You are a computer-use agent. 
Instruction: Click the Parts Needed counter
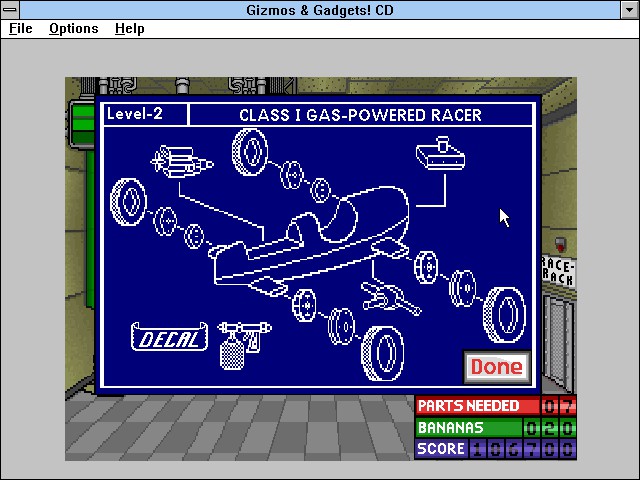[496, 406]
